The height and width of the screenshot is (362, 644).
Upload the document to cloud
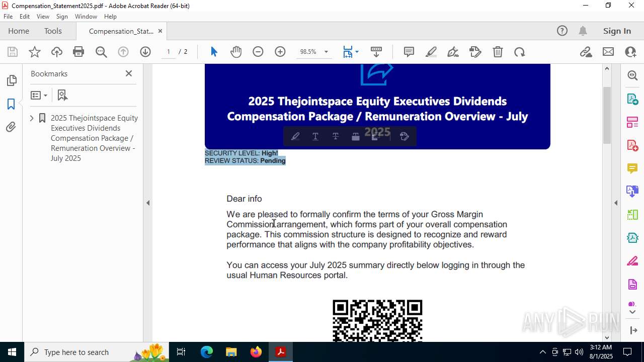pyautogui.click(x=57, y=52)
